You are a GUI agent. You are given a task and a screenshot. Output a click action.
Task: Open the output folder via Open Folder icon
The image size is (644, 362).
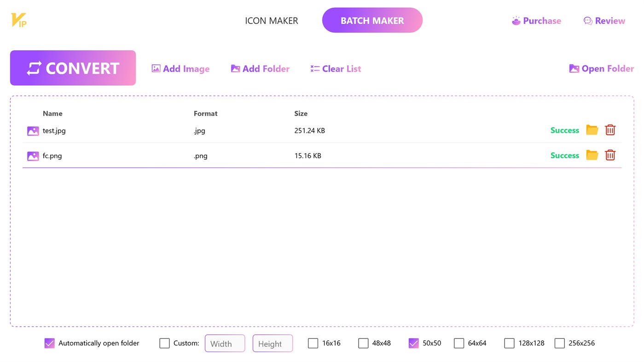point(574,68)
